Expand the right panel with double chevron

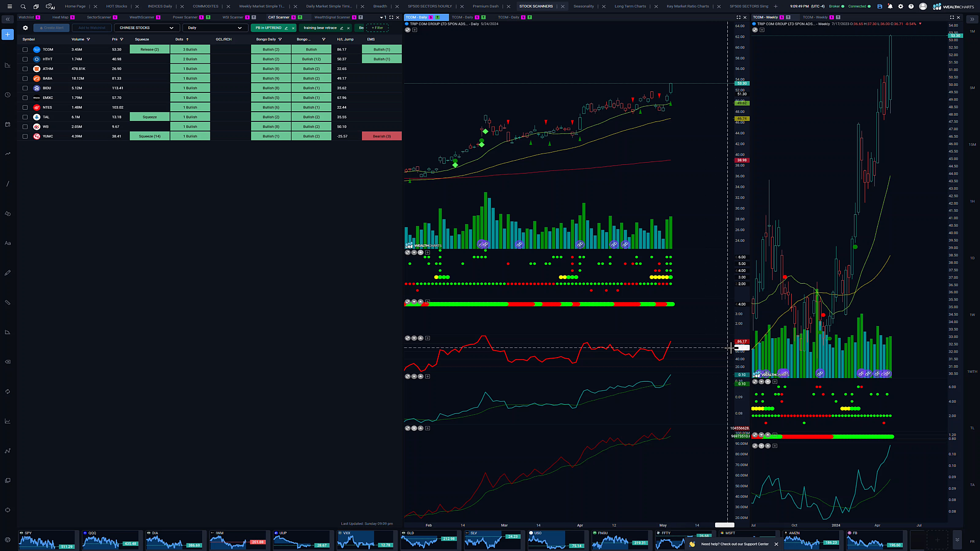pos(972,19)
